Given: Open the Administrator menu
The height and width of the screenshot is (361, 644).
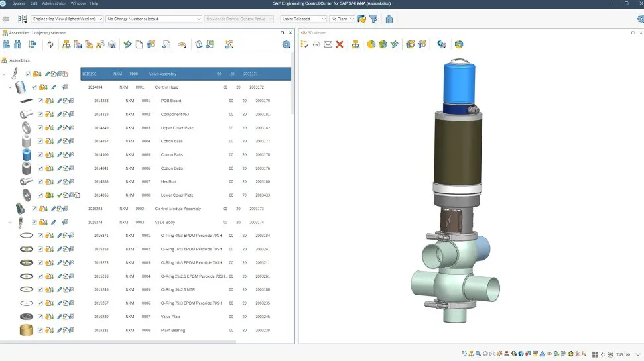Looking at the screenshot, I should point(54,3).
